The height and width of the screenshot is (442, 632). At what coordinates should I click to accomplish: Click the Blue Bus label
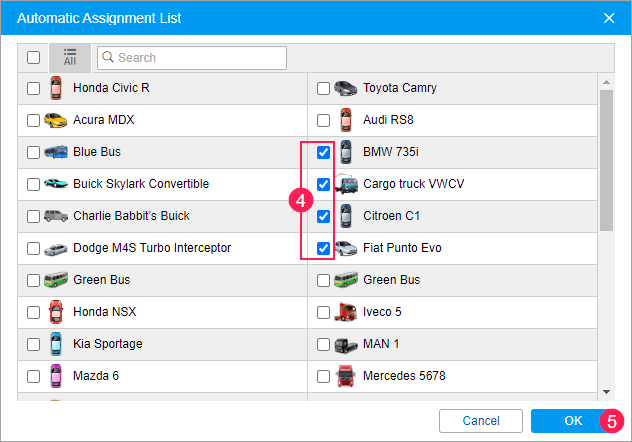[x=97, y=151]
